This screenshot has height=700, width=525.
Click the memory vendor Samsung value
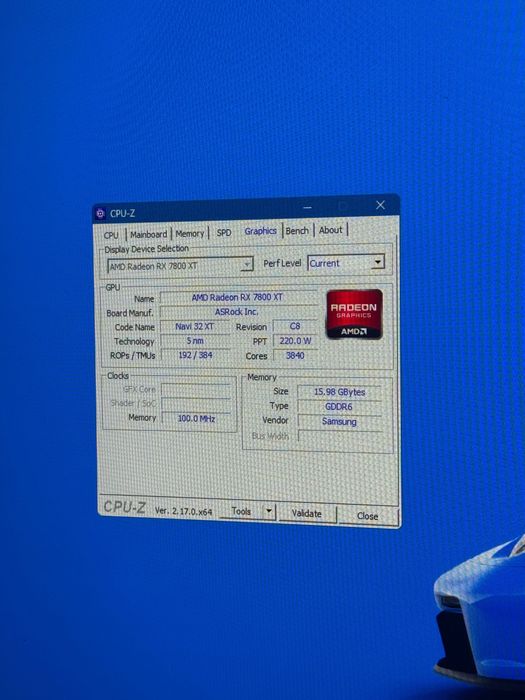click(339, 421)
